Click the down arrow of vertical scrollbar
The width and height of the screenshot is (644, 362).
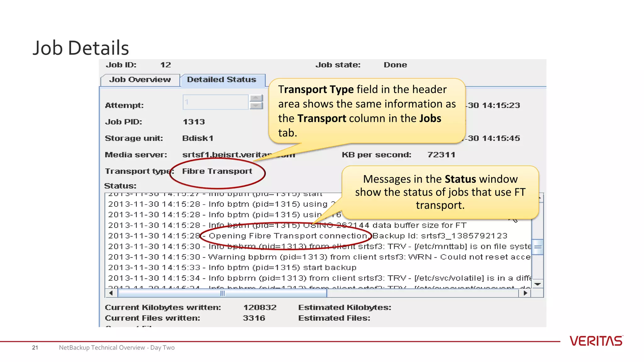[538, 284]
